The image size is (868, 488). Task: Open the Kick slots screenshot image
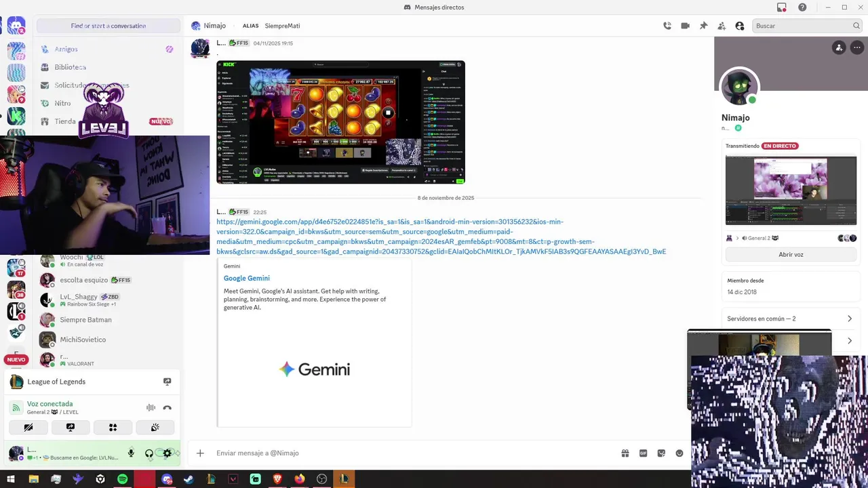pos(340,122)
